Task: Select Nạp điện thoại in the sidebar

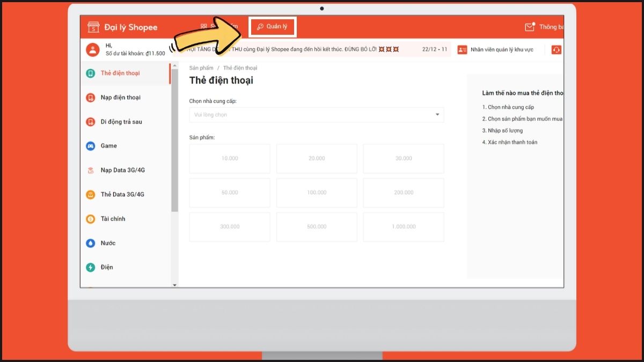Action: click(x=126, y=98)
